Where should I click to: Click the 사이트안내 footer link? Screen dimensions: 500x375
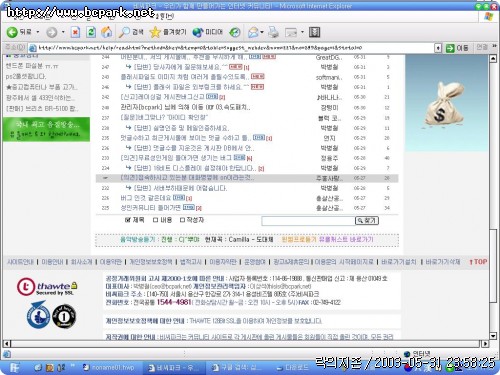(21, 262)
